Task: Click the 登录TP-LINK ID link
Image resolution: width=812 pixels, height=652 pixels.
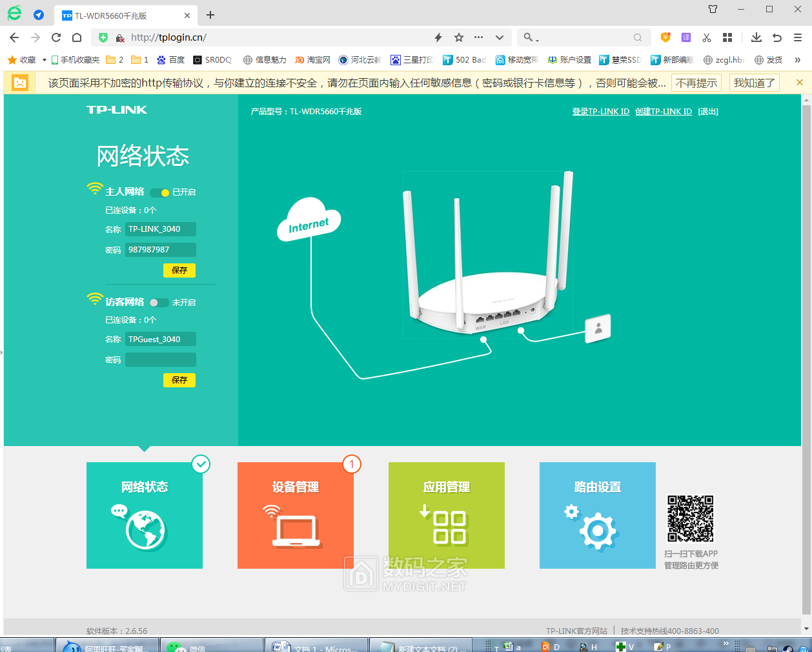Action: (600, 112)
